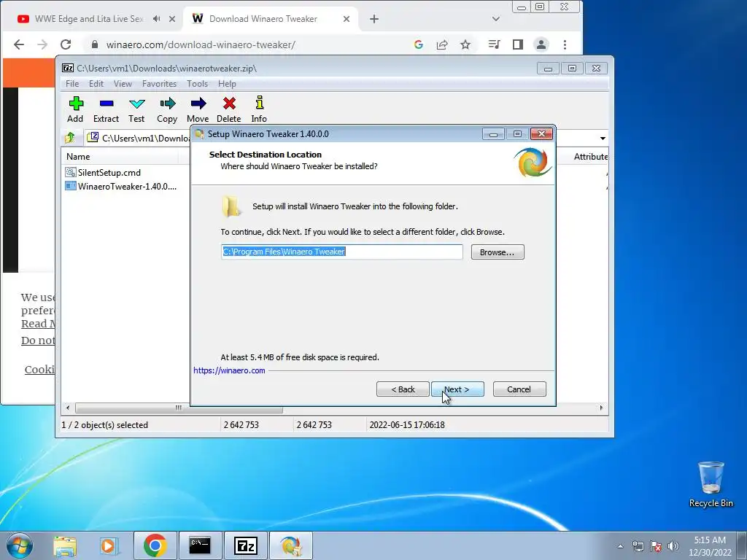
Task: Click the up-folder icon in 7-Zip address bar
Action: 70,138
